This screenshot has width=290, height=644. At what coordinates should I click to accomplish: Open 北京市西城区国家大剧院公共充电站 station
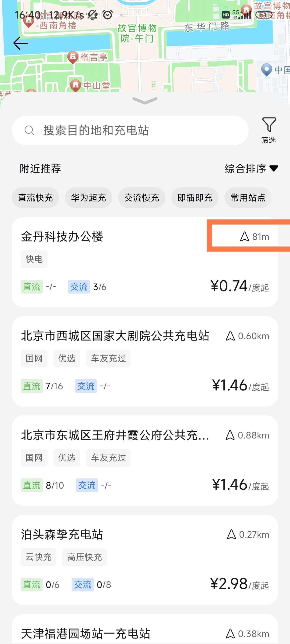click(115, 336)
